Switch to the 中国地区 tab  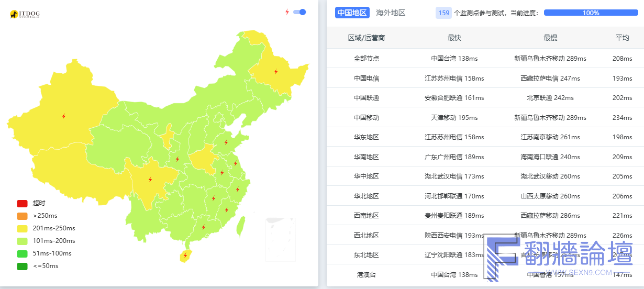(352, 13)
